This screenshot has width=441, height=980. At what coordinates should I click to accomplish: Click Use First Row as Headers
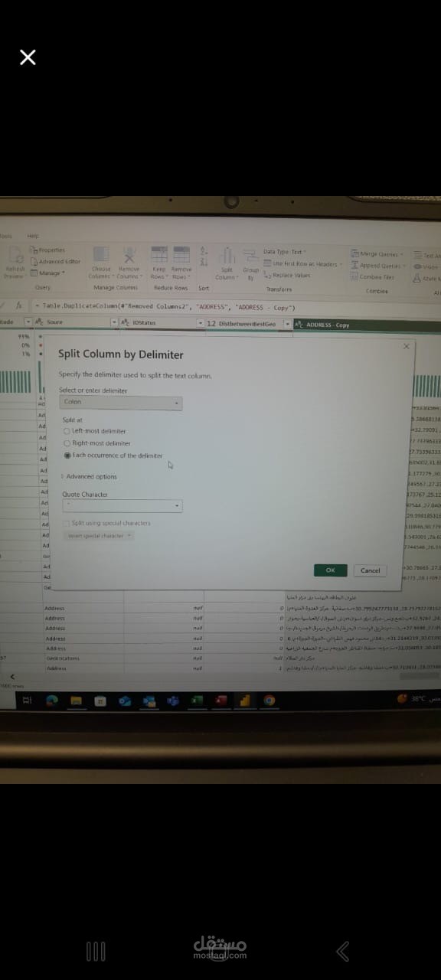tap(304, 263)
